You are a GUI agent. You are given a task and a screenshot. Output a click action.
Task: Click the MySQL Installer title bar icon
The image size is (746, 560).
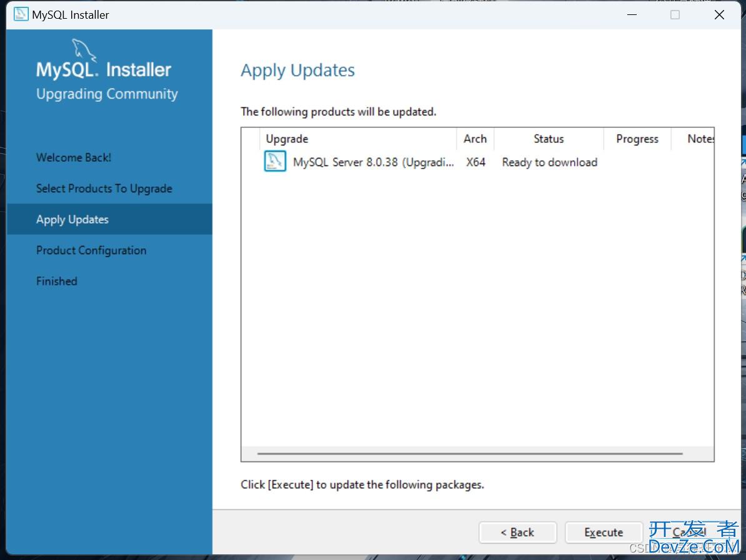[21, 14]
